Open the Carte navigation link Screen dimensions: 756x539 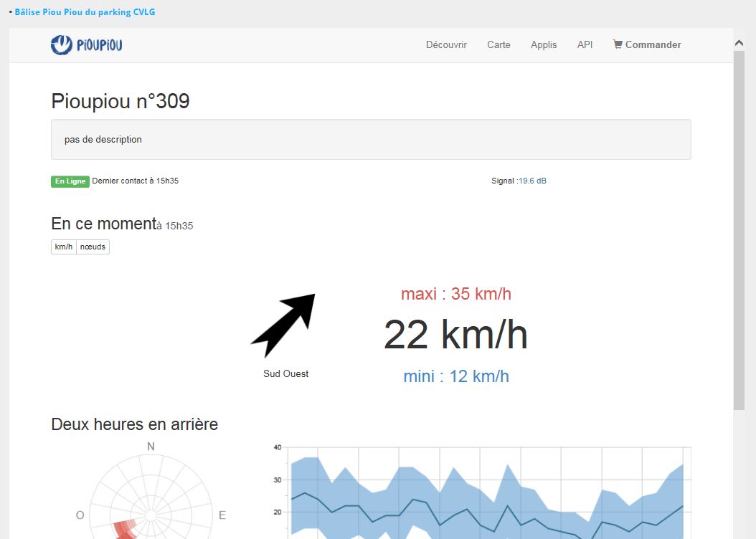tap(499, 44)
